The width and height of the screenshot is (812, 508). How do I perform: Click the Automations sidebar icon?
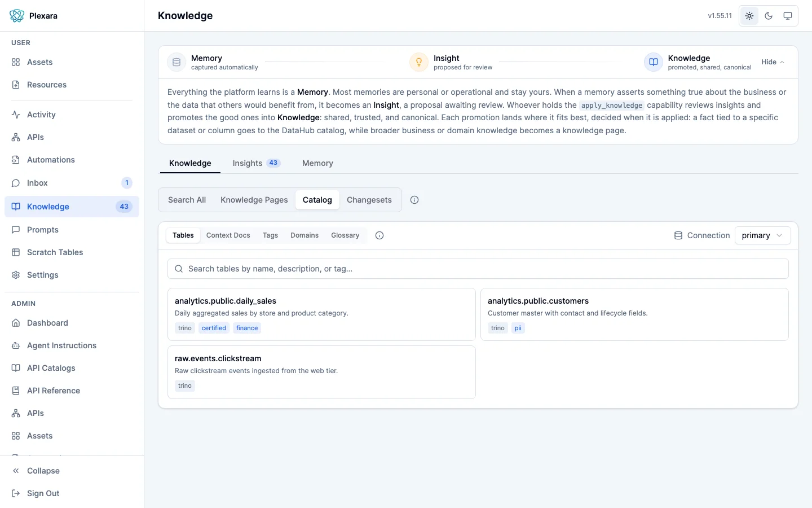pos(16,160)
